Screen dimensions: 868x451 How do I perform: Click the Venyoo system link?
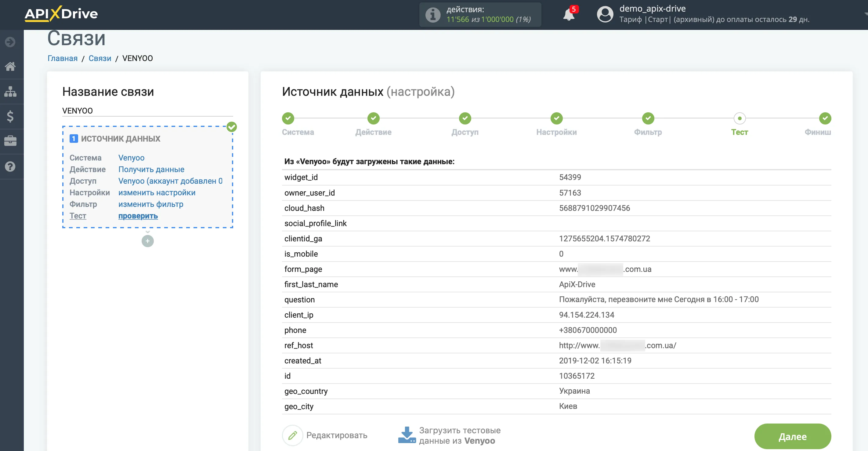pyautogui.click(x=132, y=158)
